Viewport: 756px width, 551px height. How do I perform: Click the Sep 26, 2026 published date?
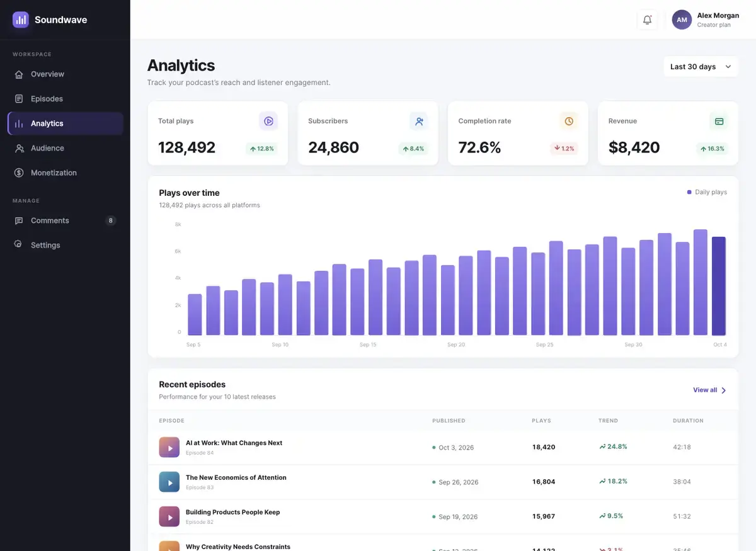pos(459,482)
